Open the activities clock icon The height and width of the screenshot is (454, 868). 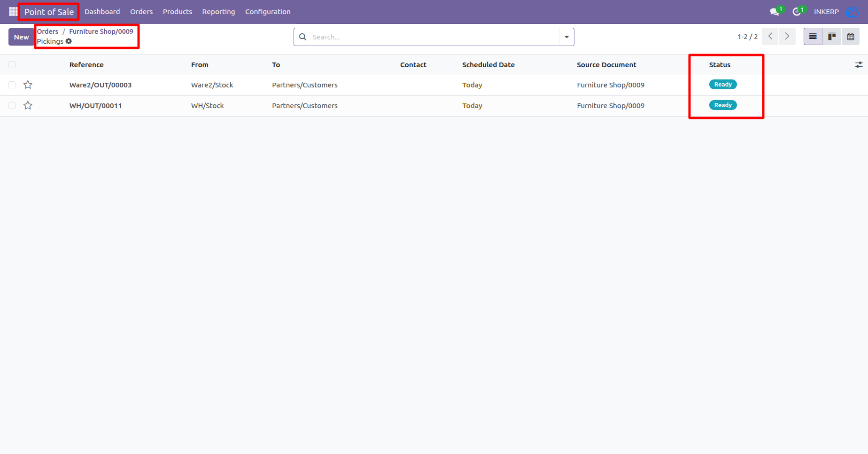(797, 12)
